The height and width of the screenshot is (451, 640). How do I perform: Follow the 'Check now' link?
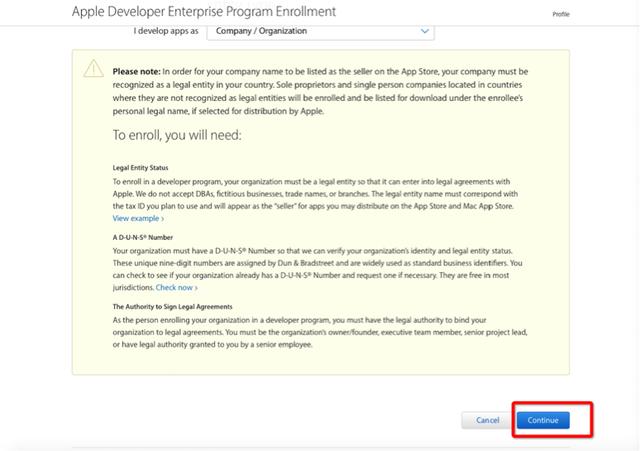click(176, 287)
